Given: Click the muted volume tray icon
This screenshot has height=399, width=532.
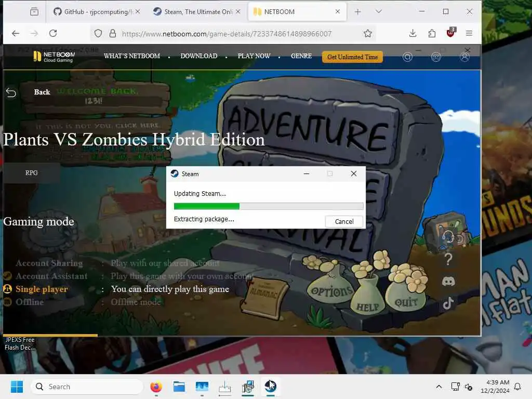Looking at the screenshot, I should 469,387.
